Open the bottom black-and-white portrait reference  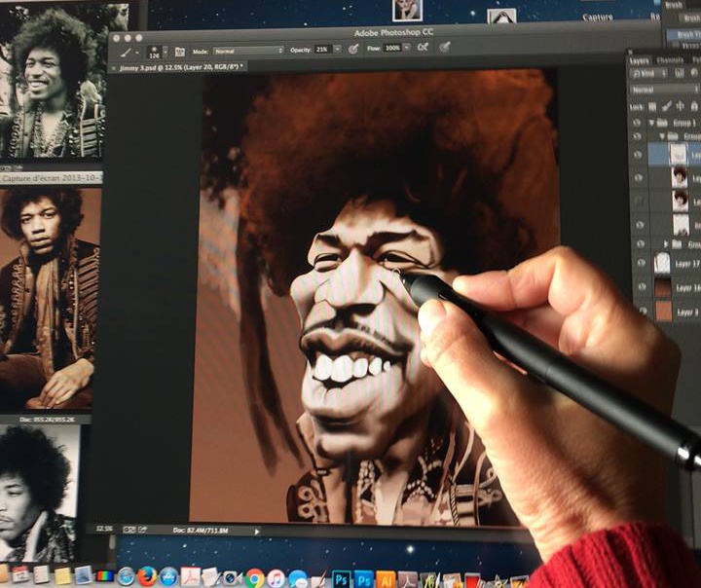coord(40,493)
